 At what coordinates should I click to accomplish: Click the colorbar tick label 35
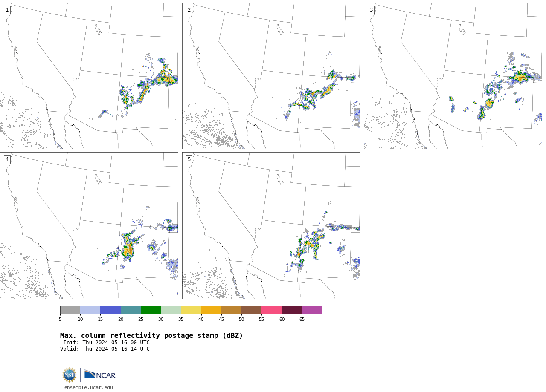[181, 319]
